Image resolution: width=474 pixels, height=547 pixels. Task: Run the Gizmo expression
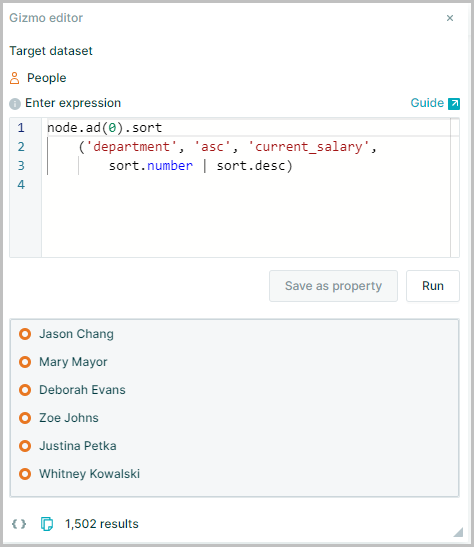click(x=433, y=286)
